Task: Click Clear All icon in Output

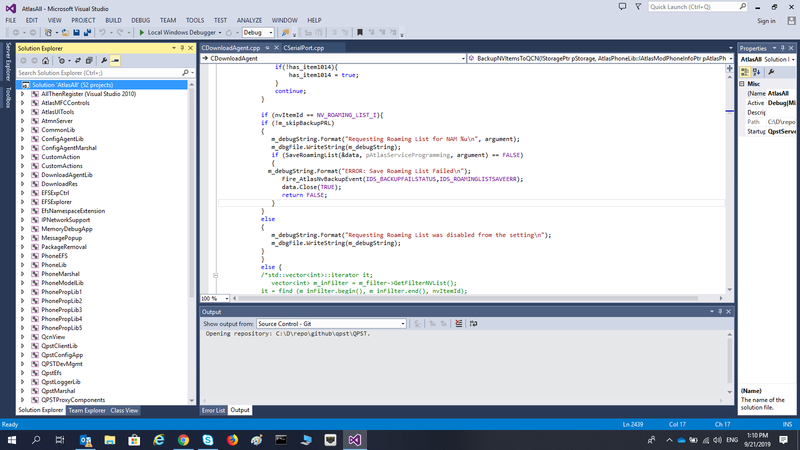Action: [x=459, y=323]
